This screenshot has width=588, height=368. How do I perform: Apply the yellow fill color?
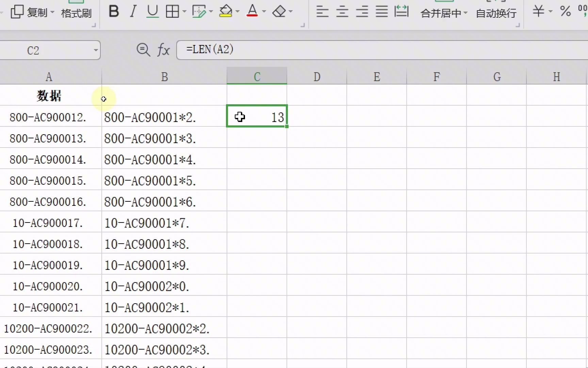pos(225,12)
